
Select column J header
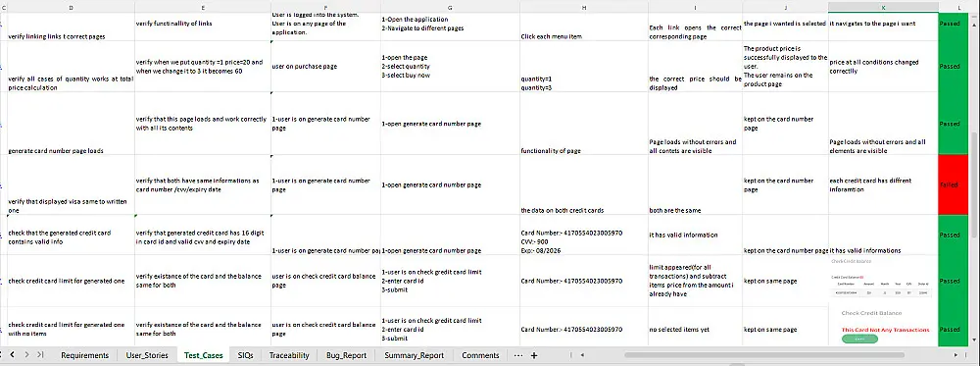(785, 7)
